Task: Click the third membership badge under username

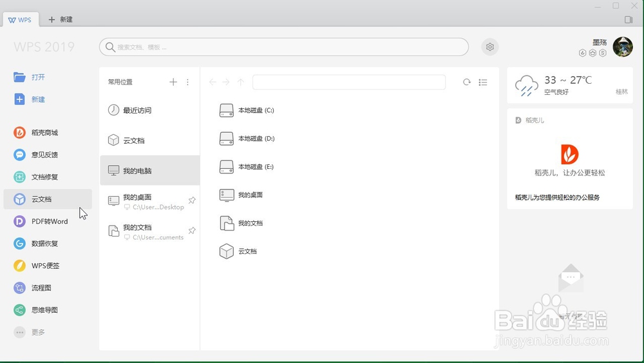Action: pyautogui.click(x=603, y=53)
